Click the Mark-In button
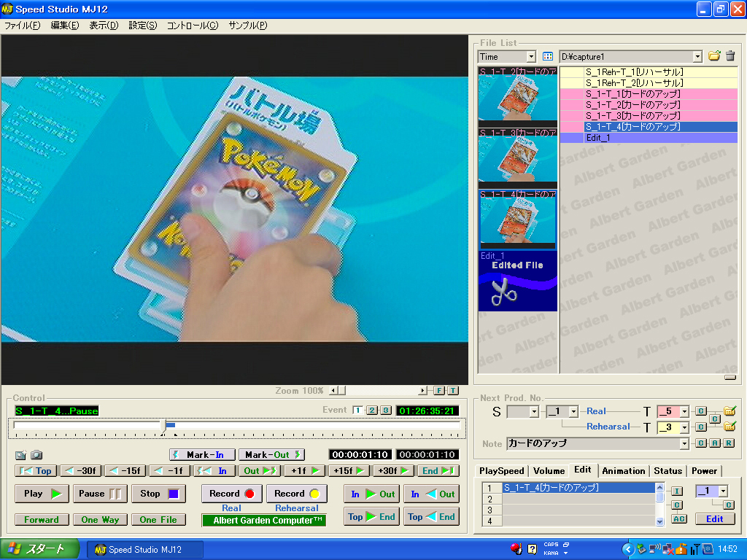The height and width of the screenshot is (560, 747). click(x=202, y=455)
